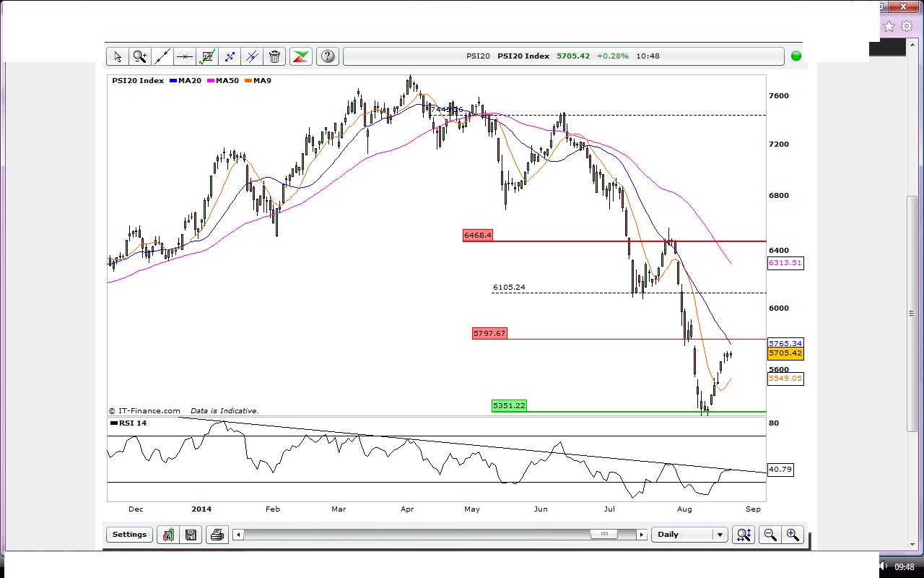
Task: Select the arrow pointer tool
Action: (x=118, y=56)
